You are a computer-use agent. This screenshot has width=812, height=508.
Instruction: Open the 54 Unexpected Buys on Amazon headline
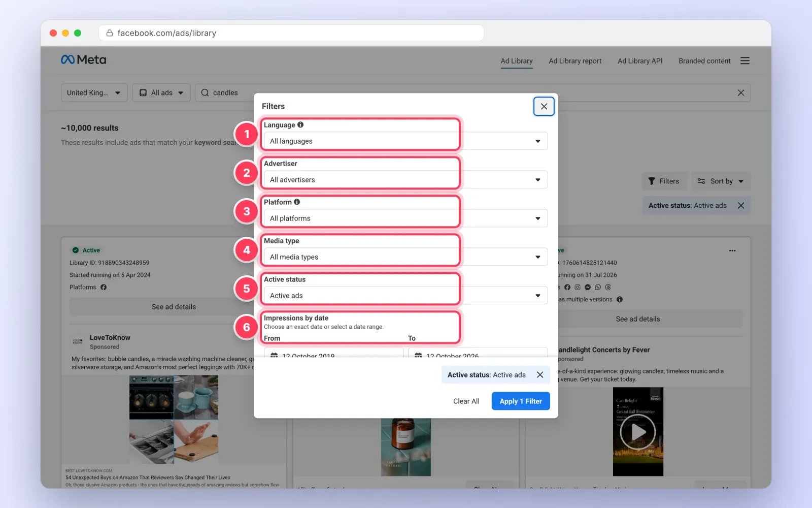click(x=148, y=478)
